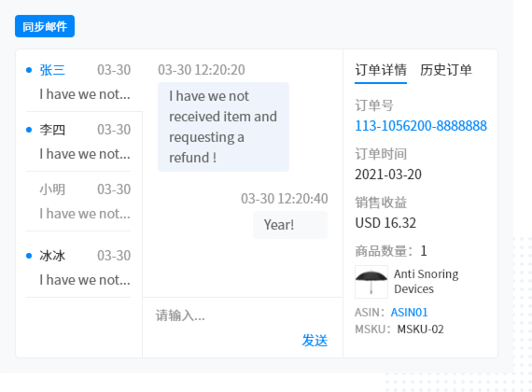Select the 'Year!' reply bubble
The image size is (532, 392).
click(290, 225)
